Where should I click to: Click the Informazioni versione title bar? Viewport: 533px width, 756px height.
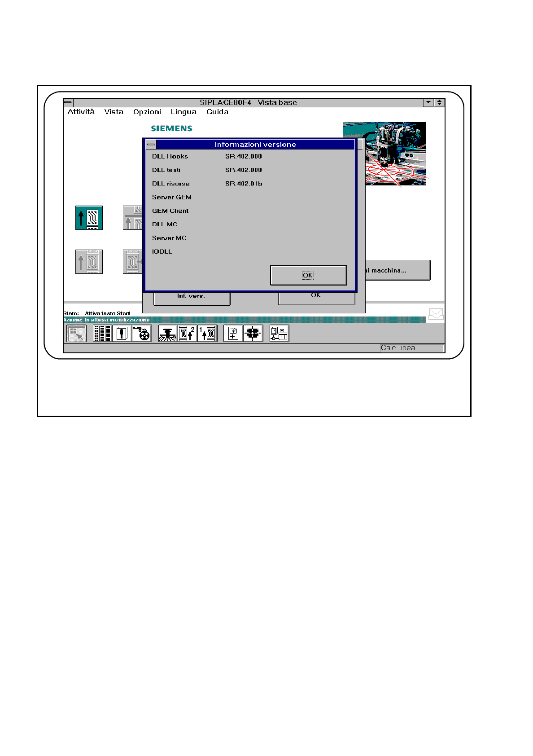point(255,145)
